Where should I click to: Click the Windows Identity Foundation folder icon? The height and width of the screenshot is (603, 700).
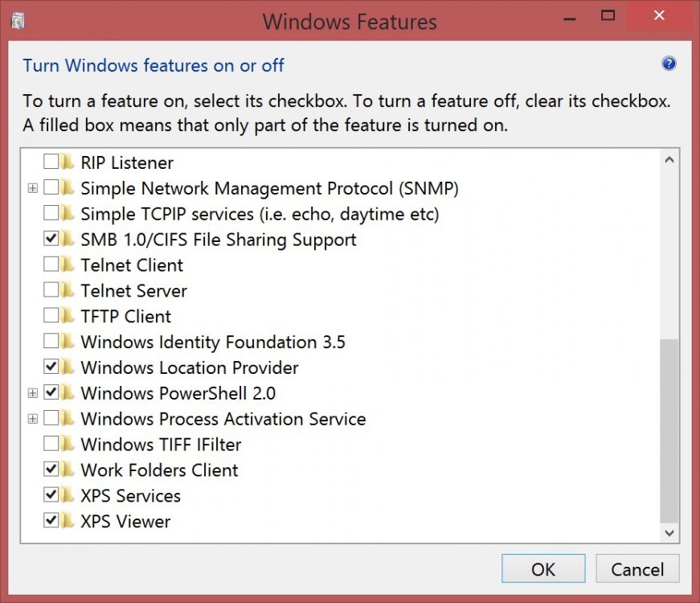click(x=67, y=341)
